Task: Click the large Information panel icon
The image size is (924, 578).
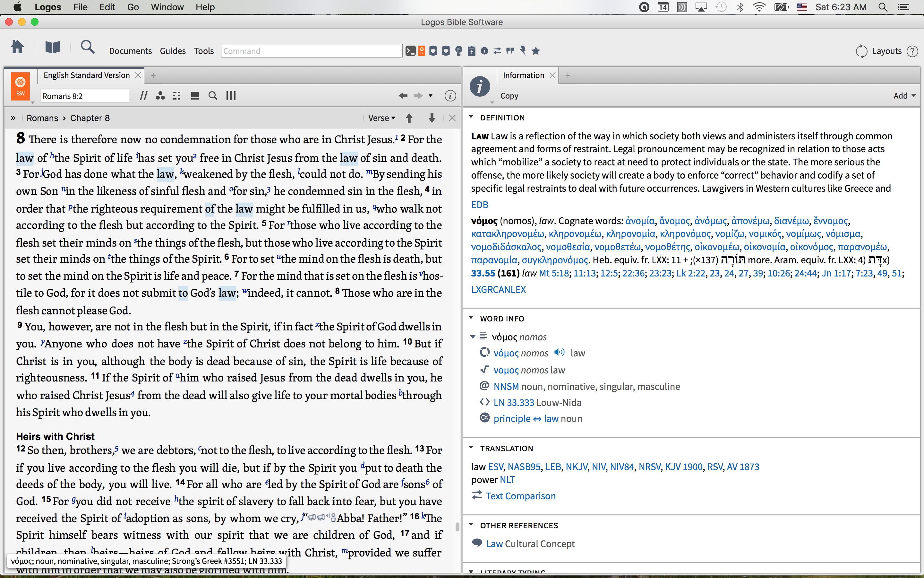Action: pos(480,86)
